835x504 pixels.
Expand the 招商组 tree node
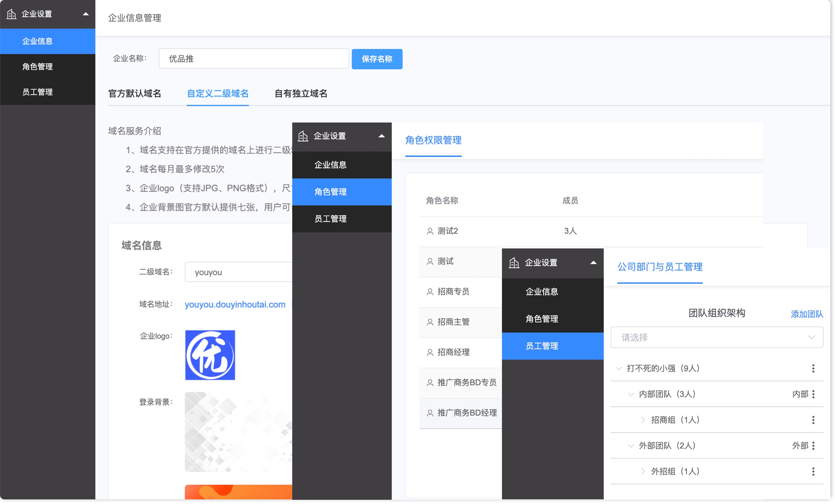[643, 420]
